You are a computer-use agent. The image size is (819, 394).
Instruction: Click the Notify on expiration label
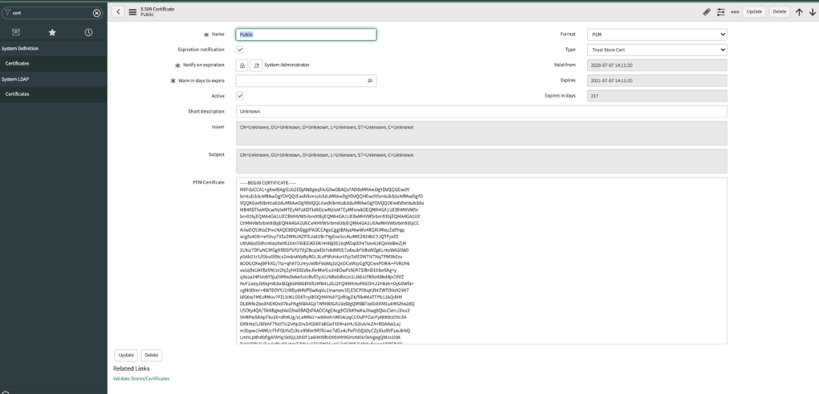point(203,65)
